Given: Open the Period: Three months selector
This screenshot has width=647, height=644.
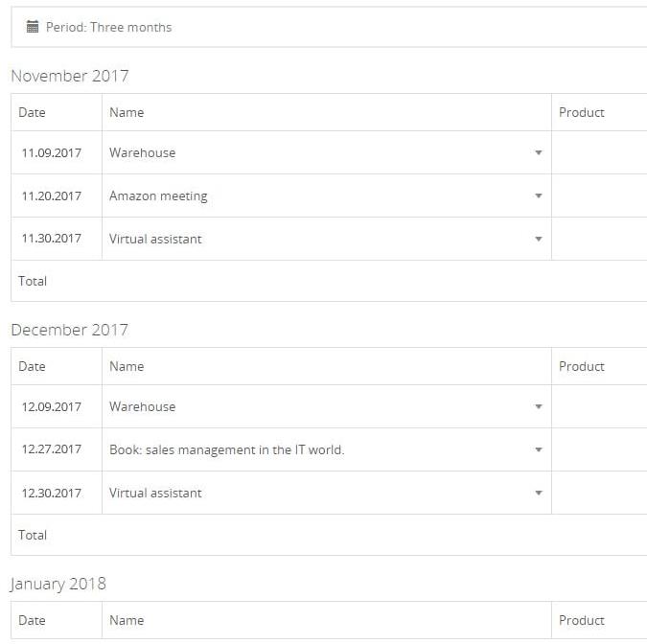Looking at the screenshot, I should 108,27.
